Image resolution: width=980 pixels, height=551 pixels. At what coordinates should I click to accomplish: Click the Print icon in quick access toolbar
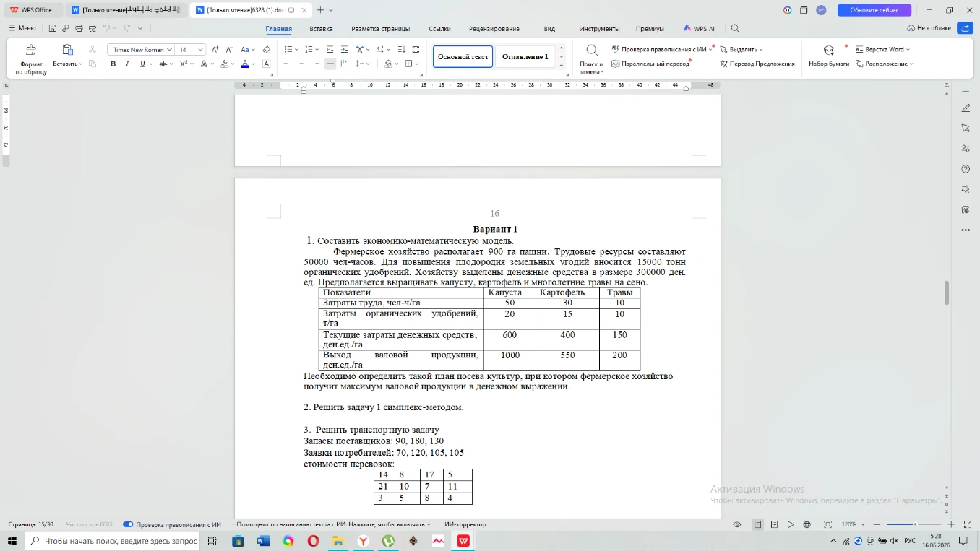tap(79, 29)
